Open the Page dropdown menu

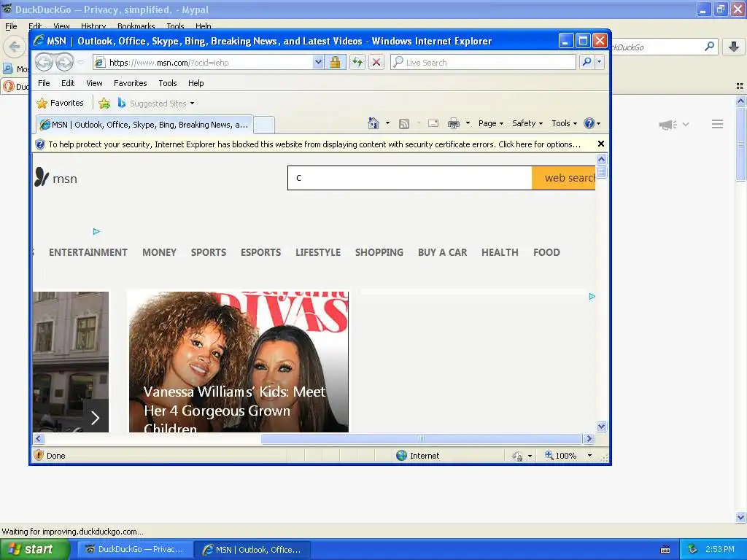[x=491, y=123]
